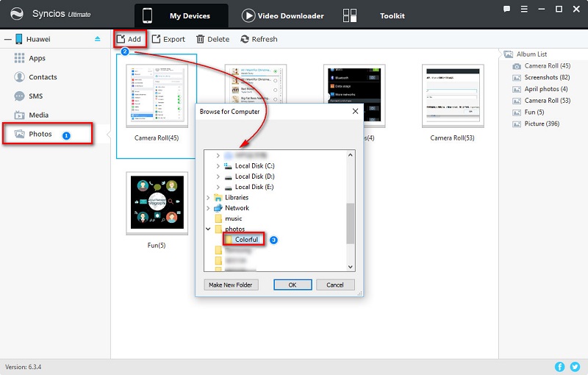Refresh the photo list

pyautogui.click(x=259, y=39)
